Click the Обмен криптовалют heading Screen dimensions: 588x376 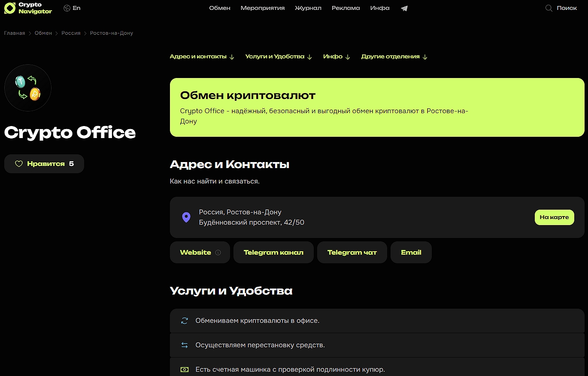click(x=248, y=95)
